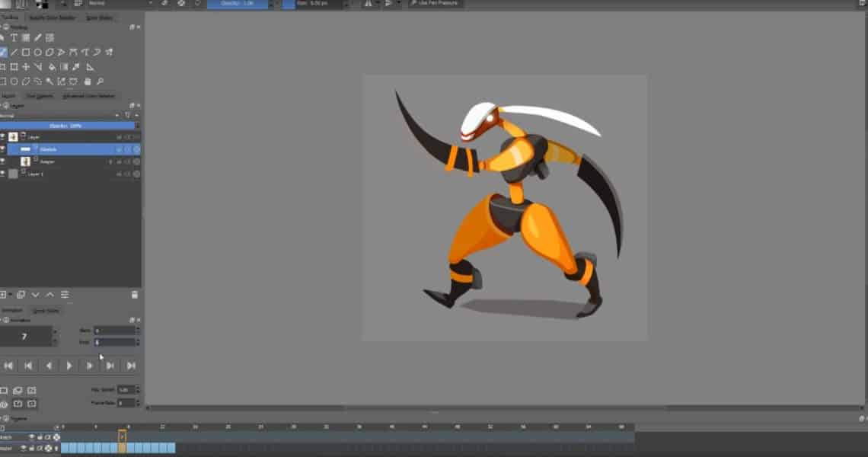Select the Freehand Brush tool in the toolbox
The image size is (868, 457).
pos(4,51)
